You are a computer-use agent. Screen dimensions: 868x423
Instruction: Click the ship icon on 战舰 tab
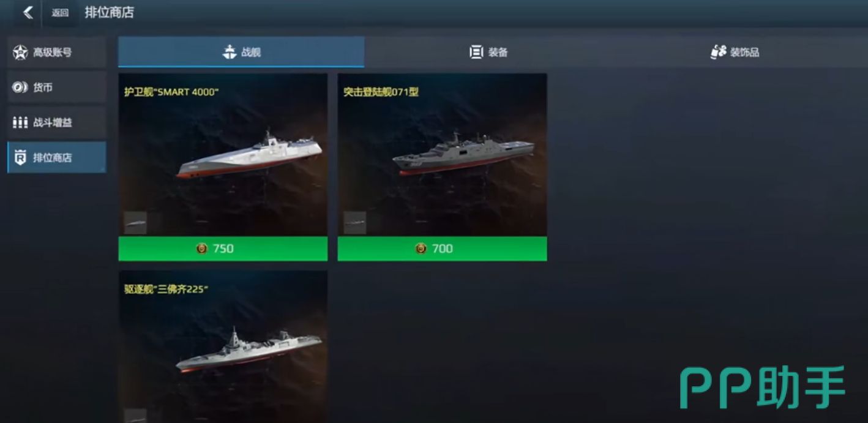click(230, 52)
